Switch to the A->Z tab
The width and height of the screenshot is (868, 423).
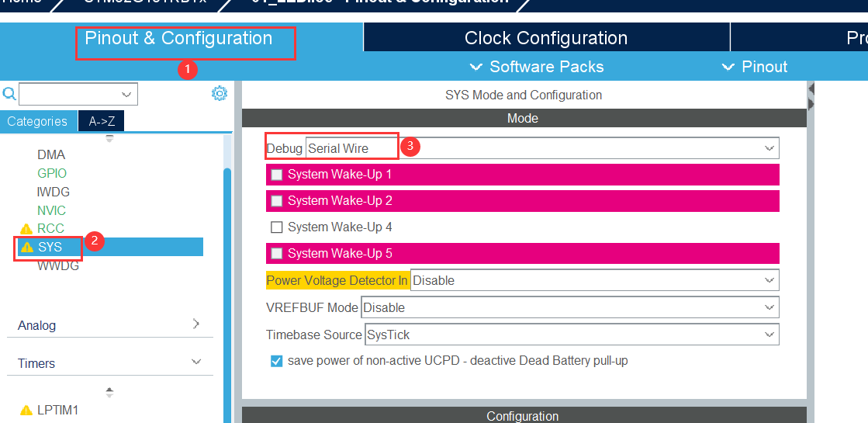pyautogui.click(x=102, y=121)
